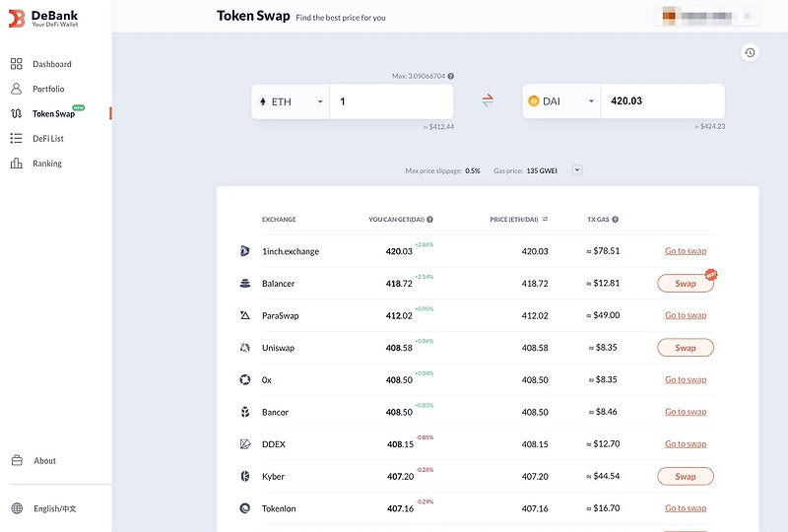Open the About page

coord(44,461)
